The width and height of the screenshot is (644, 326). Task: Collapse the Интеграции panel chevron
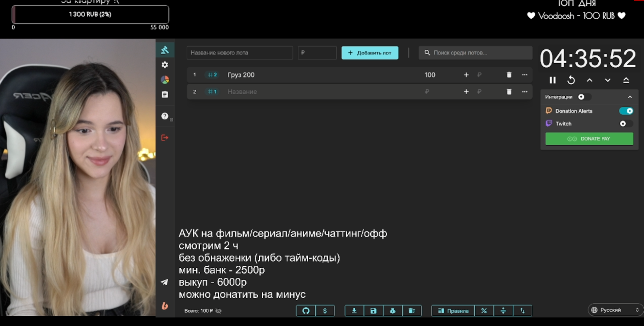coord(630,97)
